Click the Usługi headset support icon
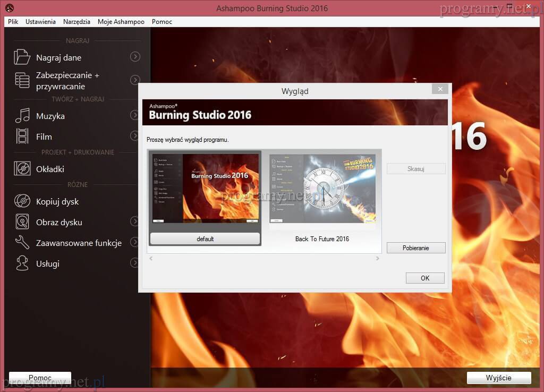 pos(22,263)
